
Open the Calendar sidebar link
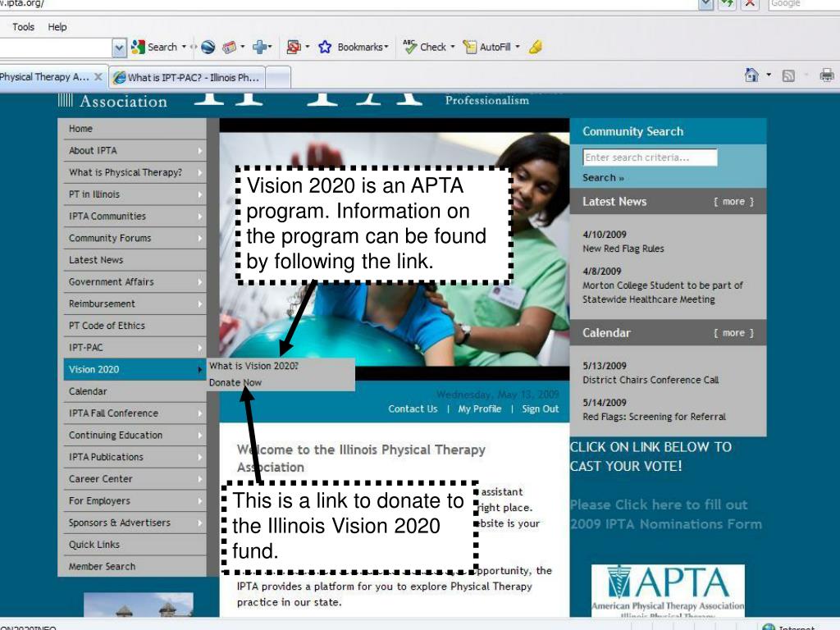coord(135,391)
